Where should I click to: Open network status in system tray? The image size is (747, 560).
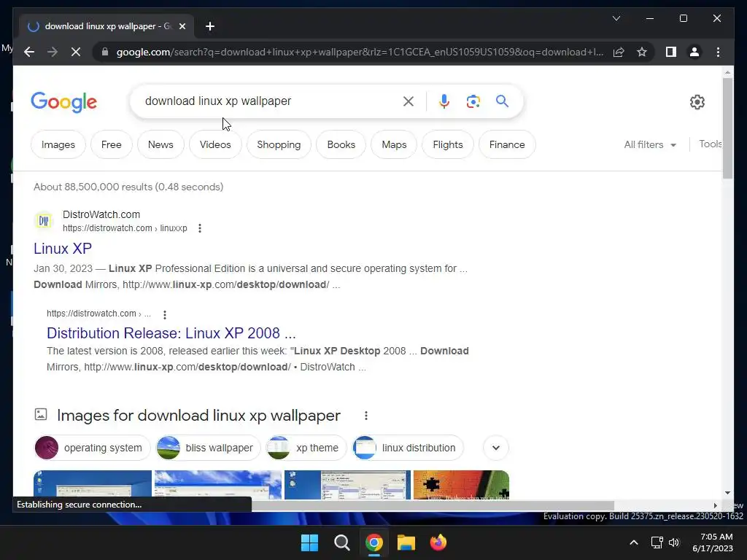click(657, 542)
